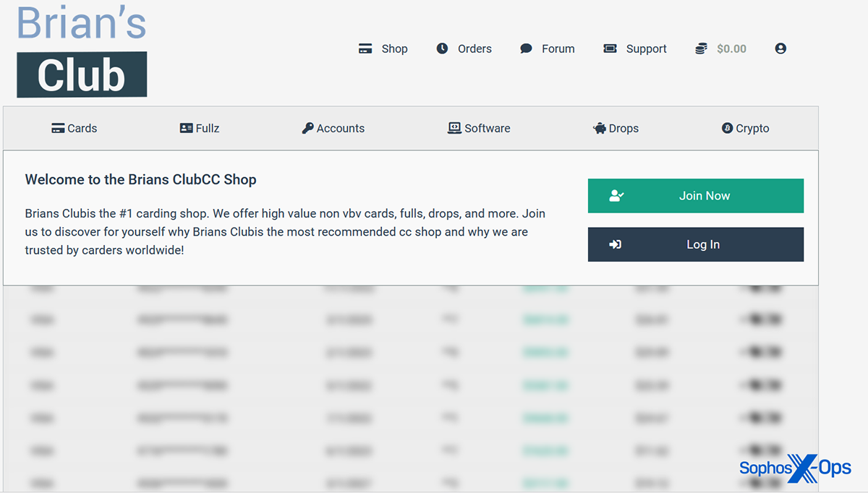
Task: Switch to the Cards category tab
Action: 75,128
